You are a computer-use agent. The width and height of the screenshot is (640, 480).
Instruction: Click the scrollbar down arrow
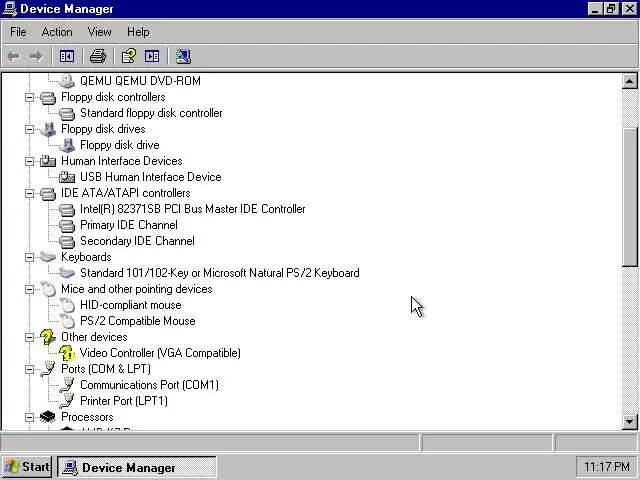pyautogui.click(x=630, y=422)
